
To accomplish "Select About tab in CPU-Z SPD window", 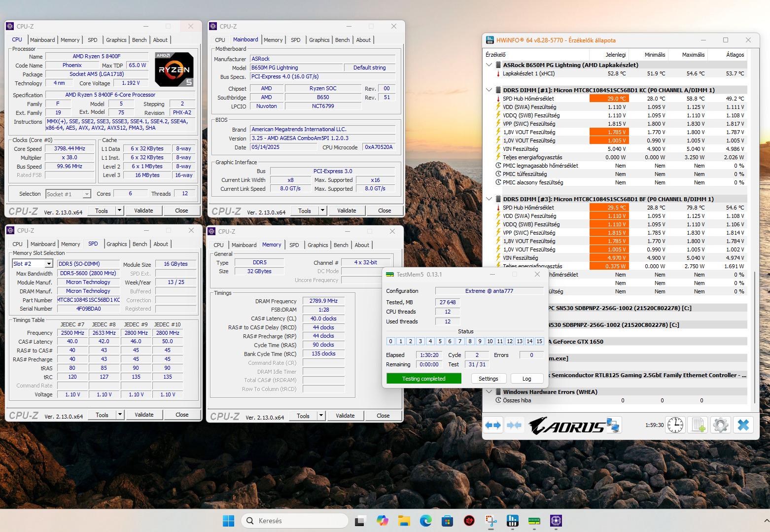I will click(161, 244).
